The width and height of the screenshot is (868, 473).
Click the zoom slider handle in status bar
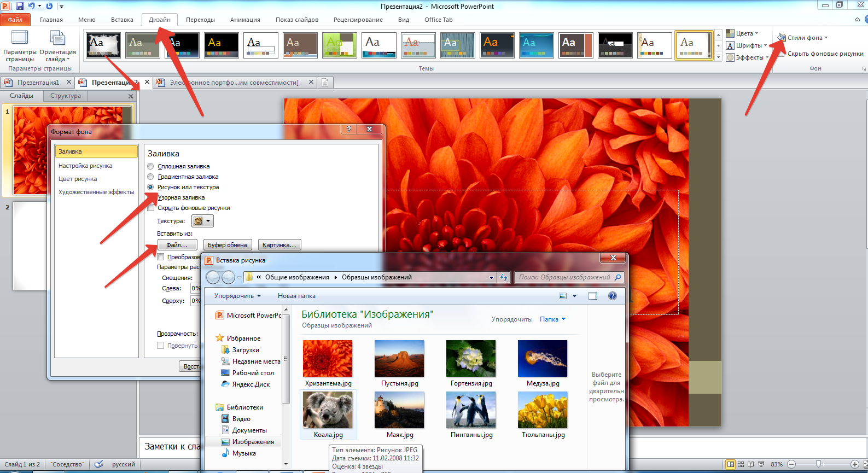point(819,464)
